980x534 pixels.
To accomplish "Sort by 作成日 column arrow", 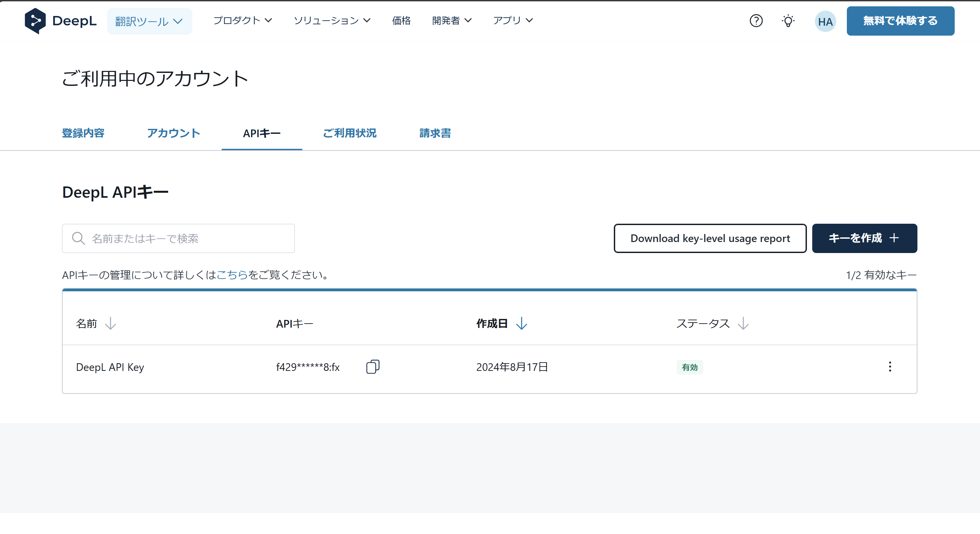I will 521,323.
